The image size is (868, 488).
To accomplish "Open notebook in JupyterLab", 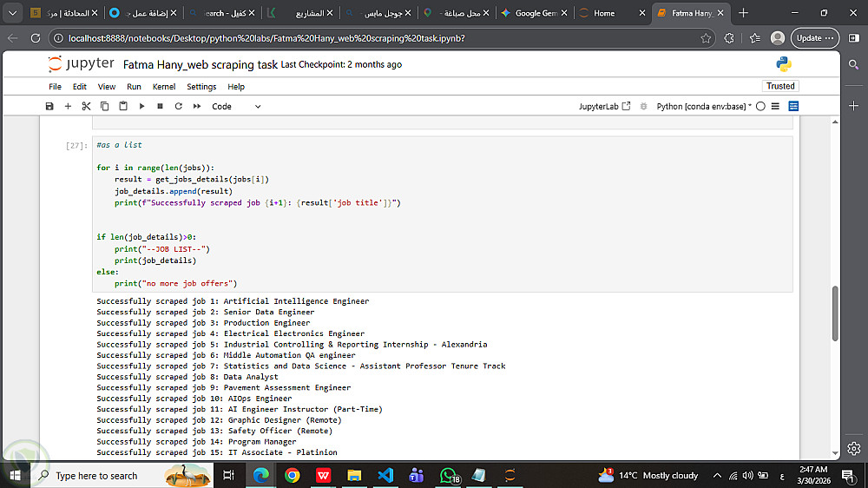I will point(604,106).
